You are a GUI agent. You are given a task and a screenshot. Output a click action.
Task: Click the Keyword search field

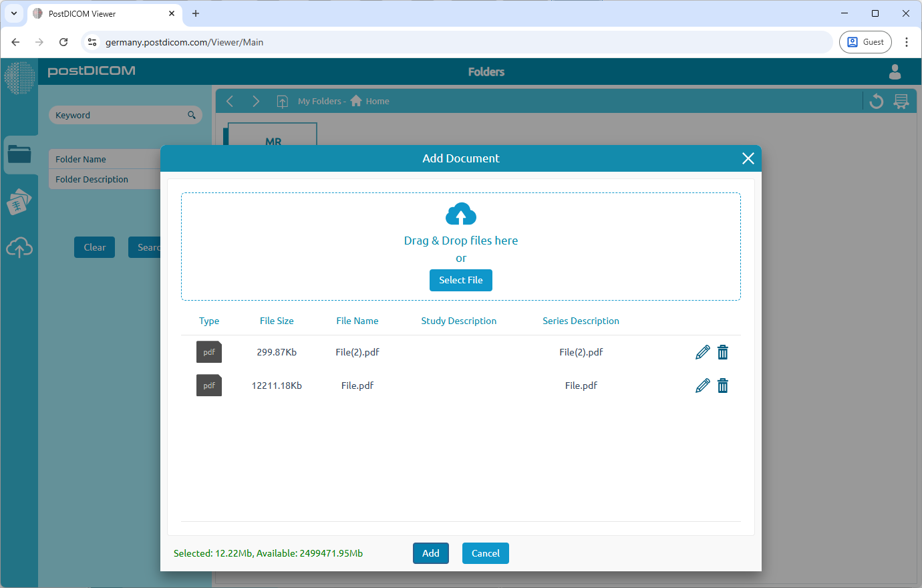119,115
